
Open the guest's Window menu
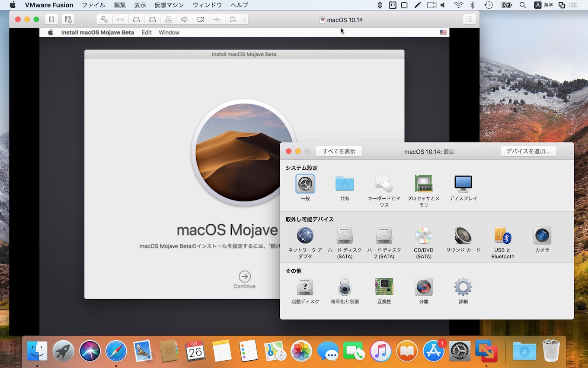click(x=169, y=32)
